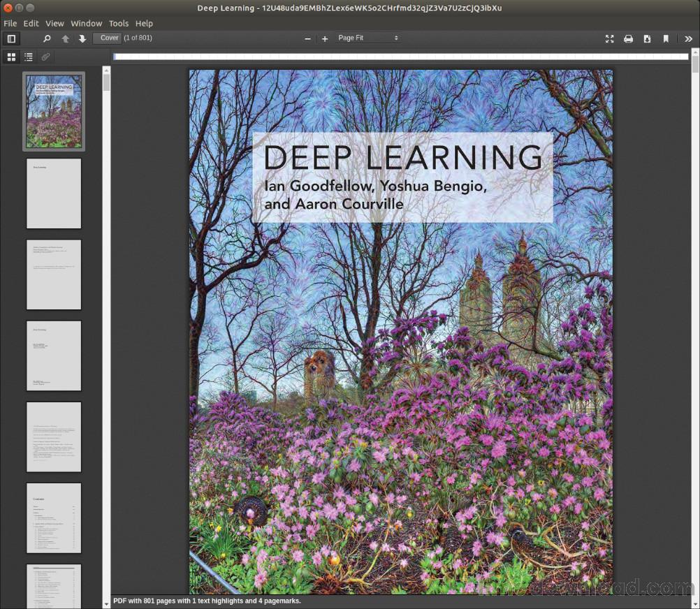Switch to presentation fullscreen mode

609,38
